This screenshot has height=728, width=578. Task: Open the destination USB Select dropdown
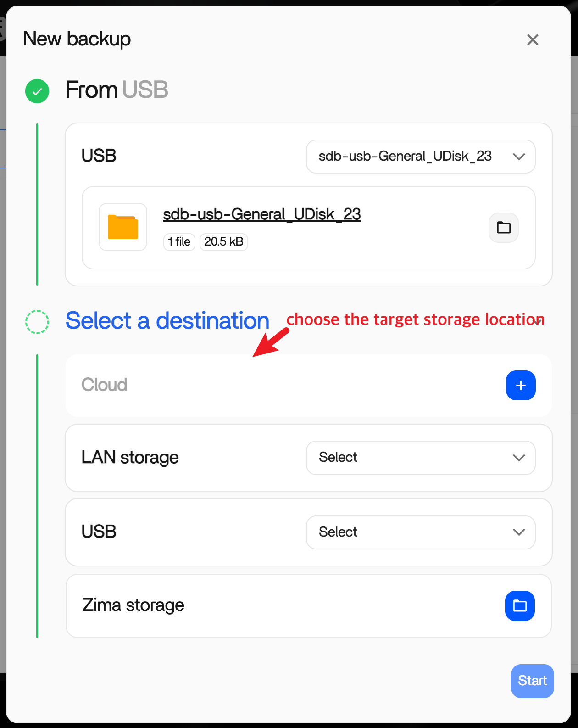(x=420, y=532)
